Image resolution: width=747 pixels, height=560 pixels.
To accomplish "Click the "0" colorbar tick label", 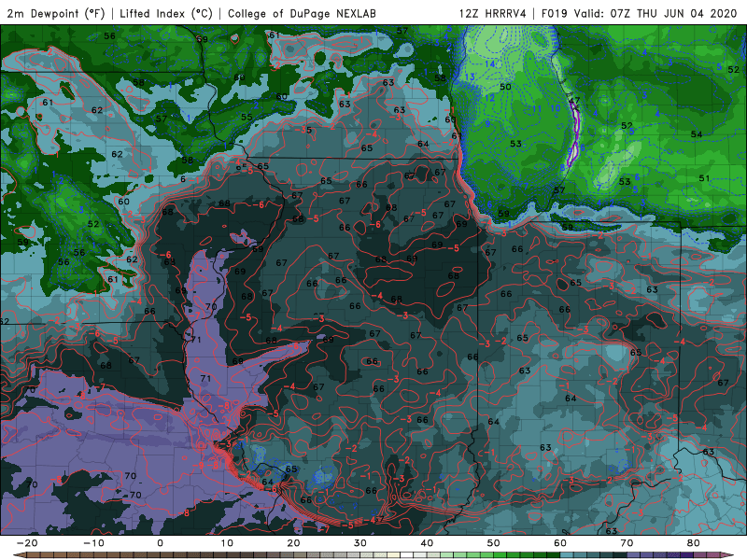I will pos(160,543).
